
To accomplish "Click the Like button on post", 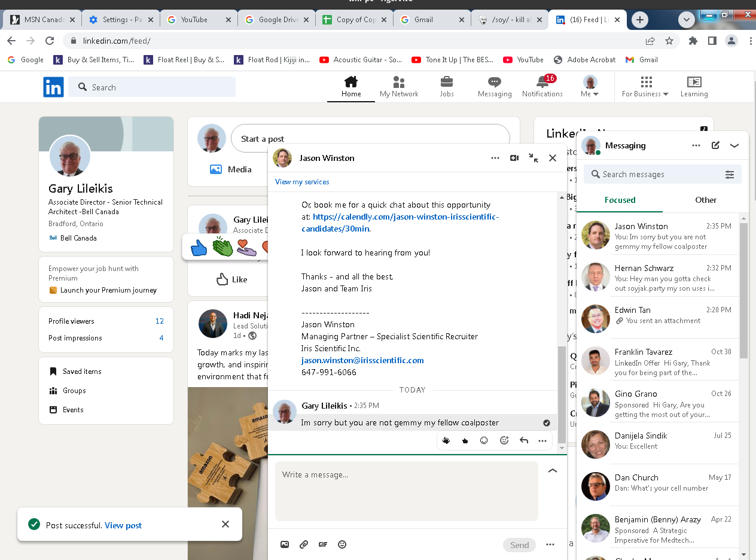I will [231, 279].
